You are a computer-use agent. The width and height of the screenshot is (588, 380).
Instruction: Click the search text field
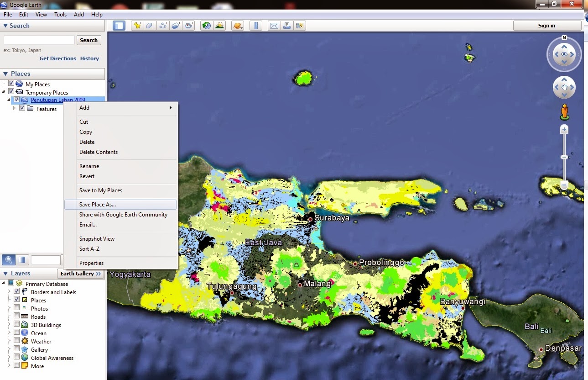tap(39, 40)
